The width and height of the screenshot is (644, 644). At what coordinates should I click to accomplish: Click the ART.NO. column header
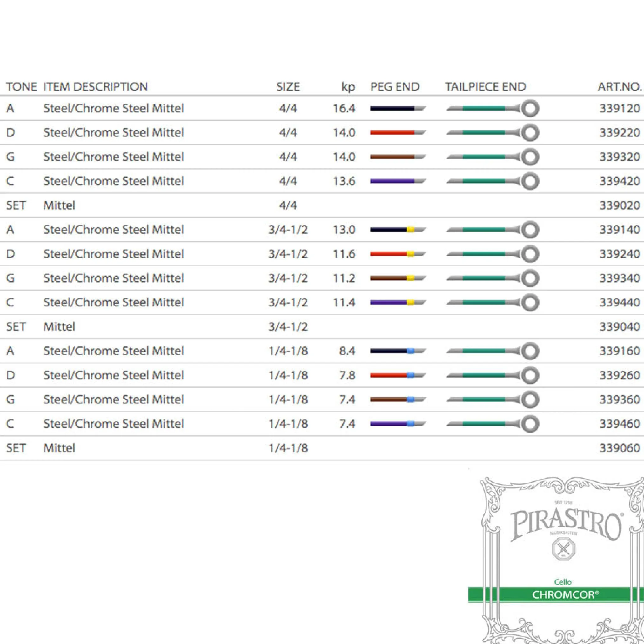coord(619,87)
